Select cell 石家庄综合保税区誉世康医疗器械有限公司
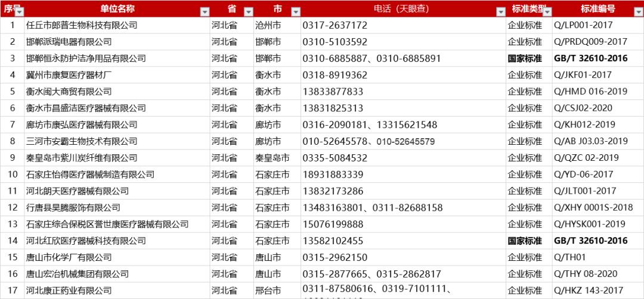The width and height of the screenshot is (644, 299). click(117, 225)
